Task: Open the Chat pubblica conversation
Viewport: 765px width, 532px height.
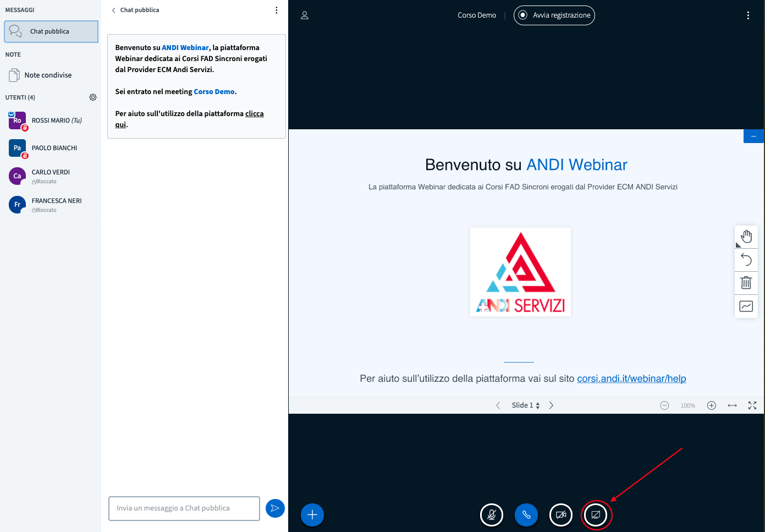Action: (x=51, y=31)
